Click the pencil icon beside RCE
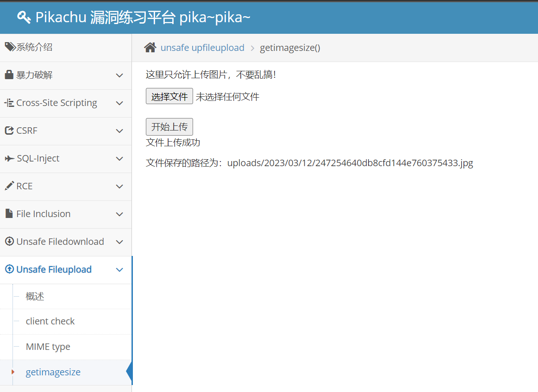 [x=9, y=186]
